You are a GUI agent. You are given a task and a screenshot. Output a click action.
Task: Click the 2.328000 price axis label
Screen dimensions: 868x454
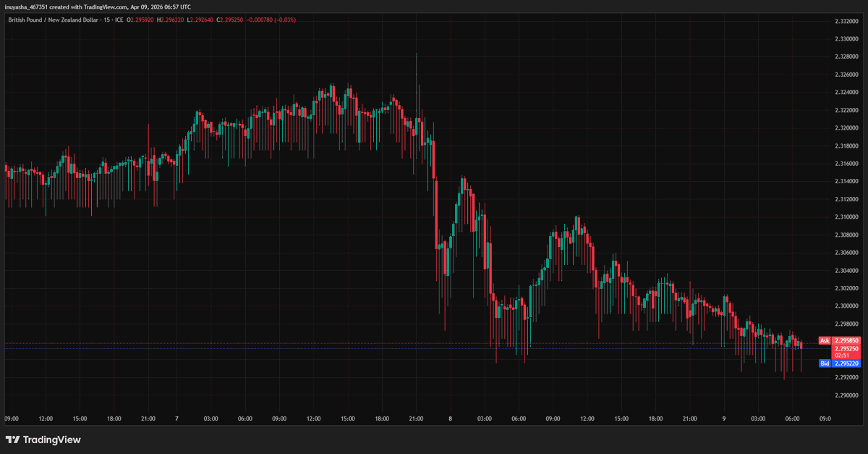(x=846, y=56)
